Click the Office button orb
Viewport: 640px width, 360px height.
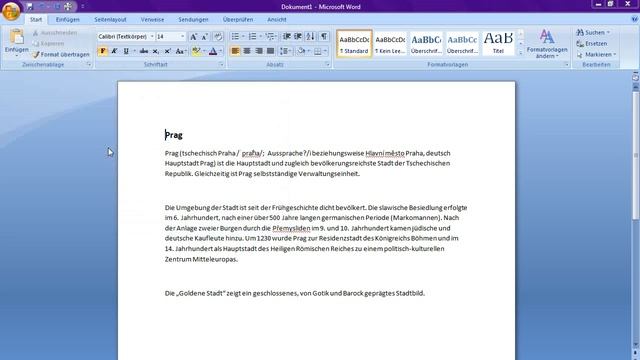click(11, 11)
